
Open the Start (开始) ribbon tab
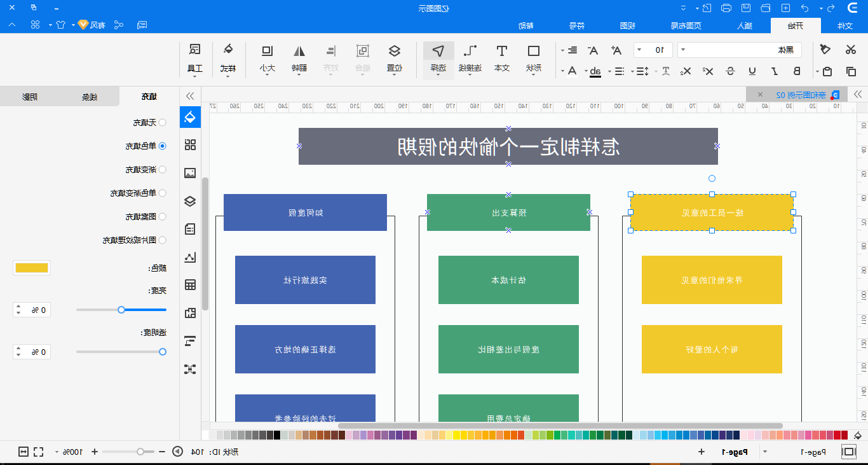tap(796, 25)
